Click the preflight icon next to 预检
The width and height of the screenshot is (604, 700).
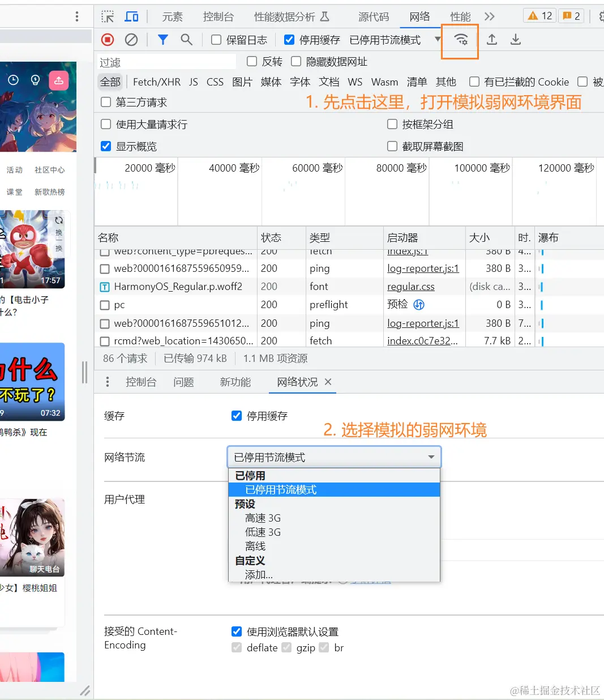[x=419, y=305]
